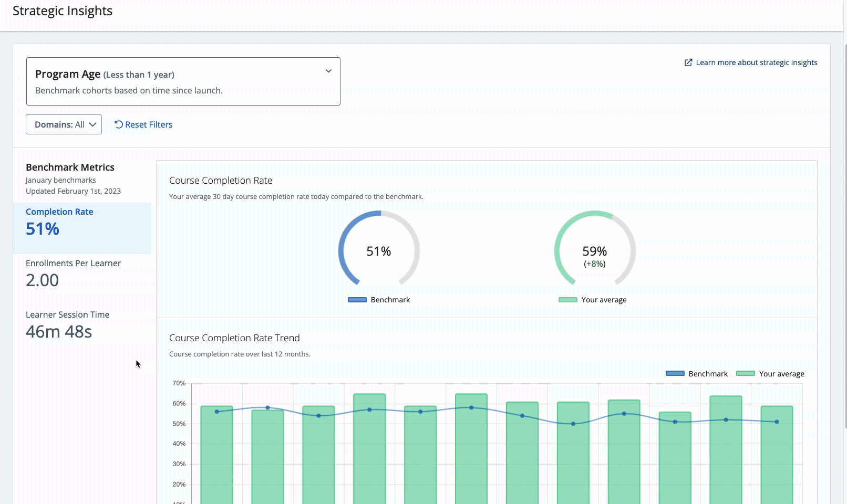
Task: Click the first green bar in the trend chart
Action: click(216, 455)
